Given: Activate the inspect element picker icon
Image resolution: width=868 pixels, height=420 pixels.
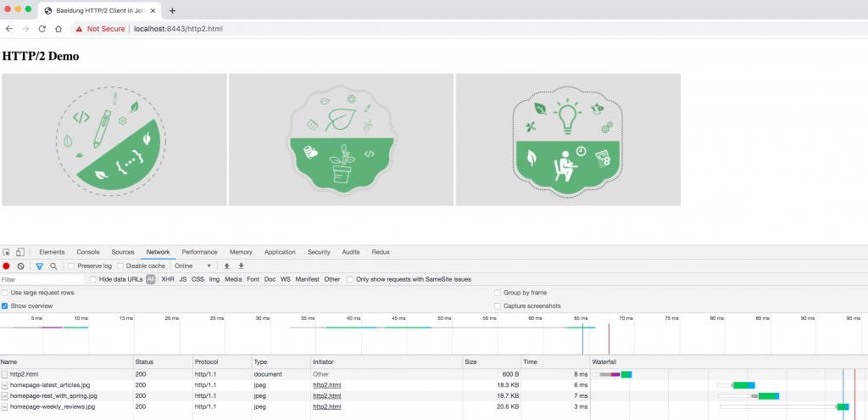Looking at the screenshot, I should pos(7,252).
